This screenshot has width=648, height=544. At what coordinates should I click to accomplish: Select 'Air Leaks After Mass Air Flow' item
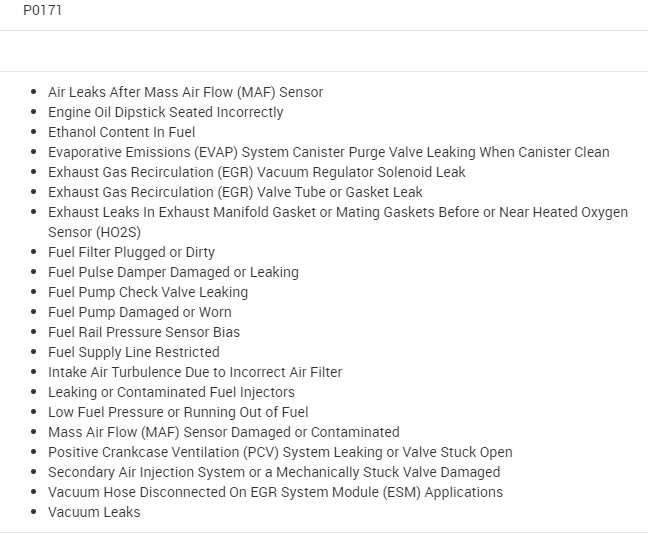point(185,92)
